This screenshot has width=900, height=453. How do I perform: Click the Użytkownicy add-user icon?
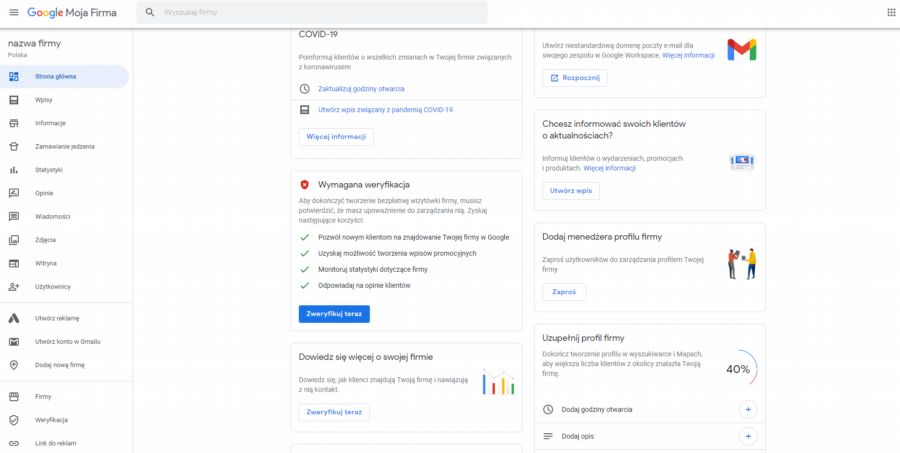click(x=14, y=287)
